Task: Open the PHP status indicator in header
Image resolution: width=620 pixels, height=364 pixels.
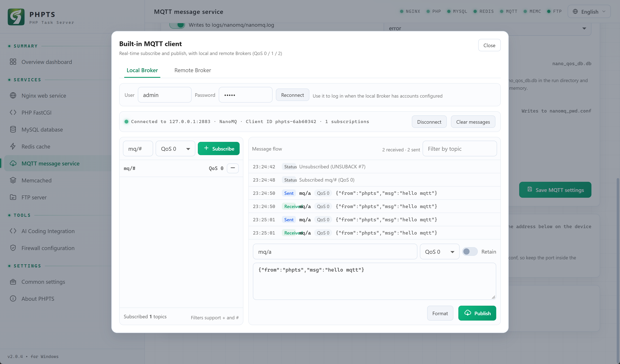Action: [434, 11]
